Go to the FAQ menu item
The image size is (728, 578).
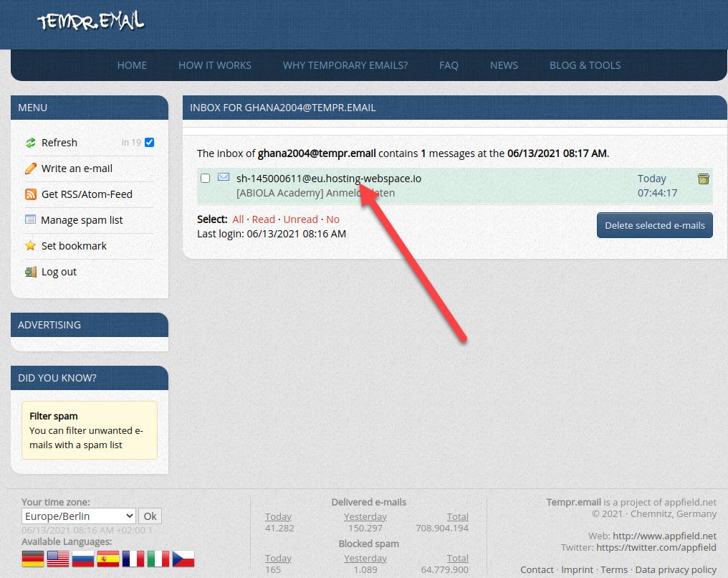(449, 65)
